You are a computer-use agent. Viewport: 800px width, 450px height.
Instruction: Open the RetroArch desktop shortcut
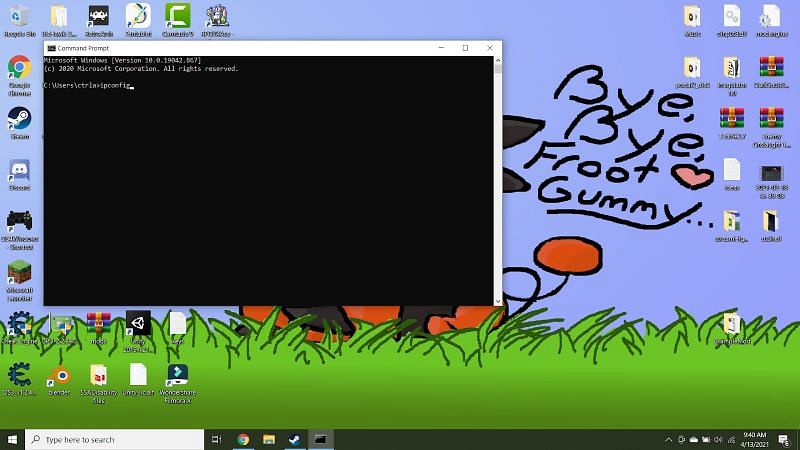98,16
